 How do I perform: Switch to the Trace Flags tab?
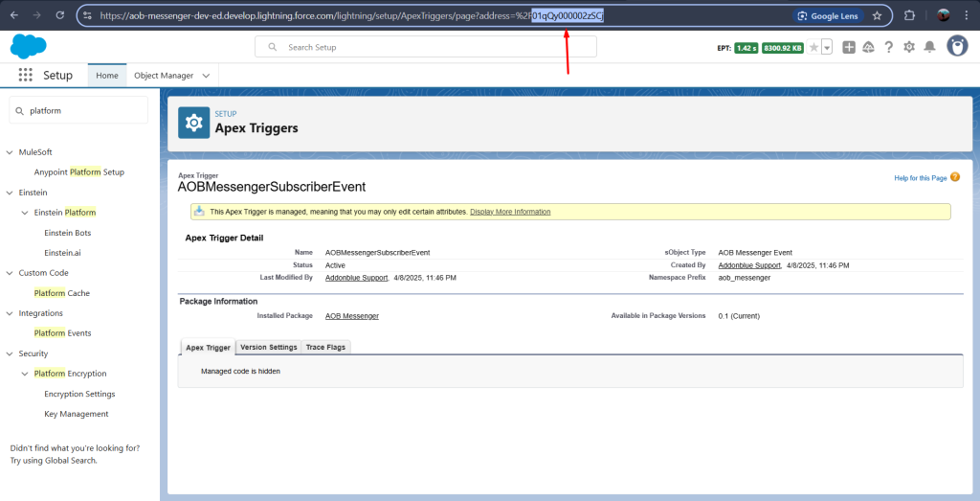coord(325,347)
